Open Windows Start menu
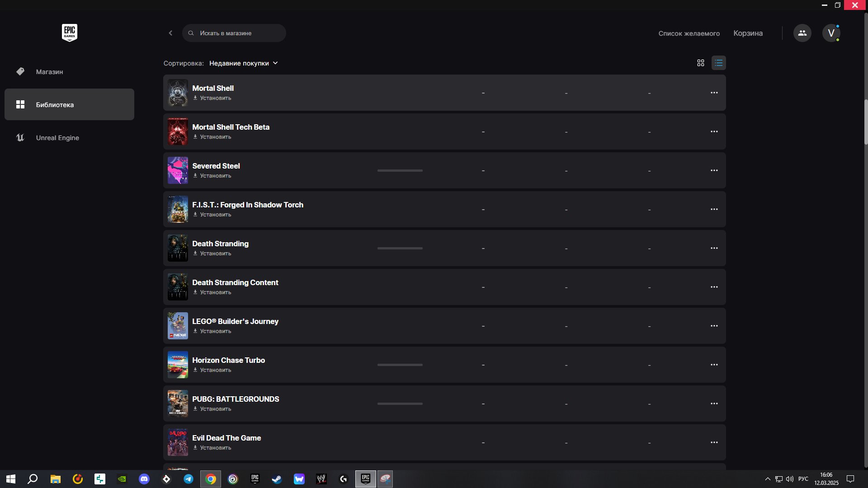The image size is (868, 488). click(11, 479)
